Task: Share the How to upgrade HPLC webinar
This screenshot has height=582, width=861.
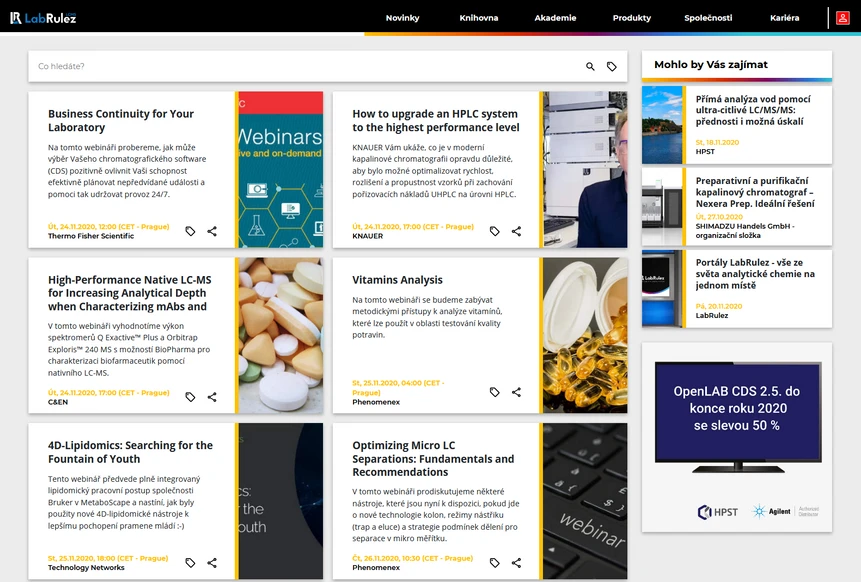Action: [x=516, y=231]
